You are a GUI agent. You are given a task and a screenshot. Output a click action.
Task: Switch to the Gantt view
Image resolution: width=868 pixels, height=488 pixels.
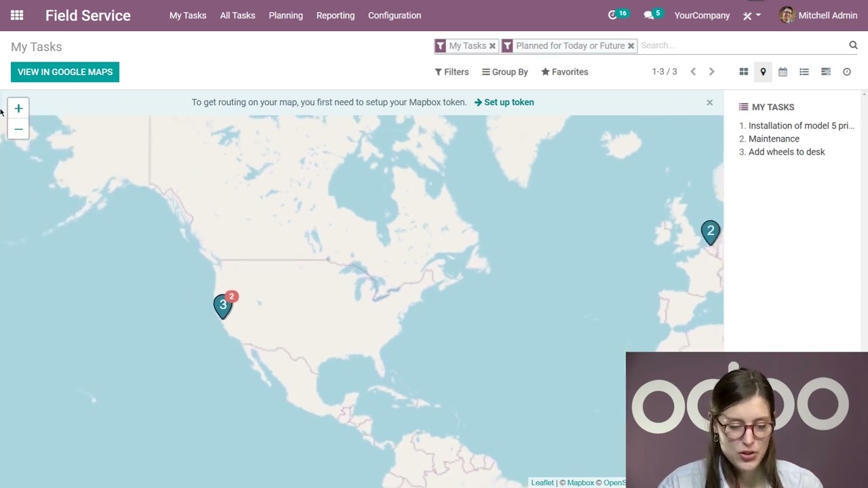(825, 72)
